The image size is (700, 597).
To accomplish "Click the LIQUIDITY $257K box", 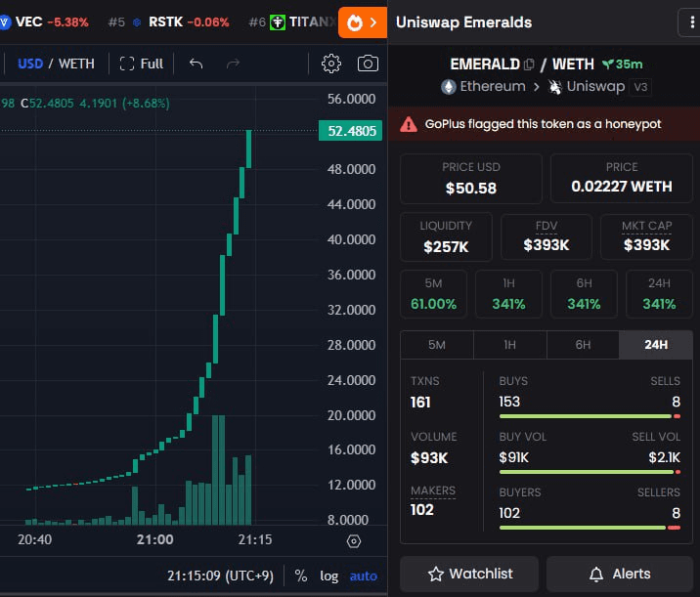I will [446, 236].
